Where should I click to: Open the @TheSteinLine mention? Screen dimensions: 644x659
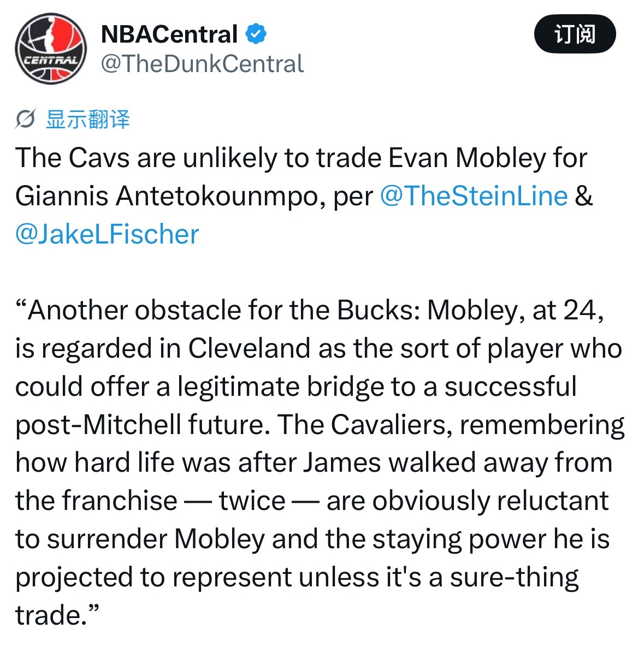tap(474, 195)
